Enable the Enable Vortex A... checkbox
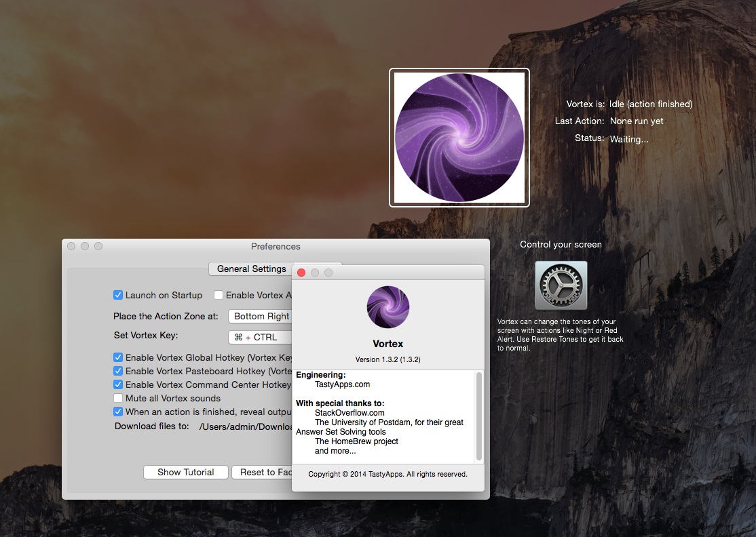 [219, 295]
